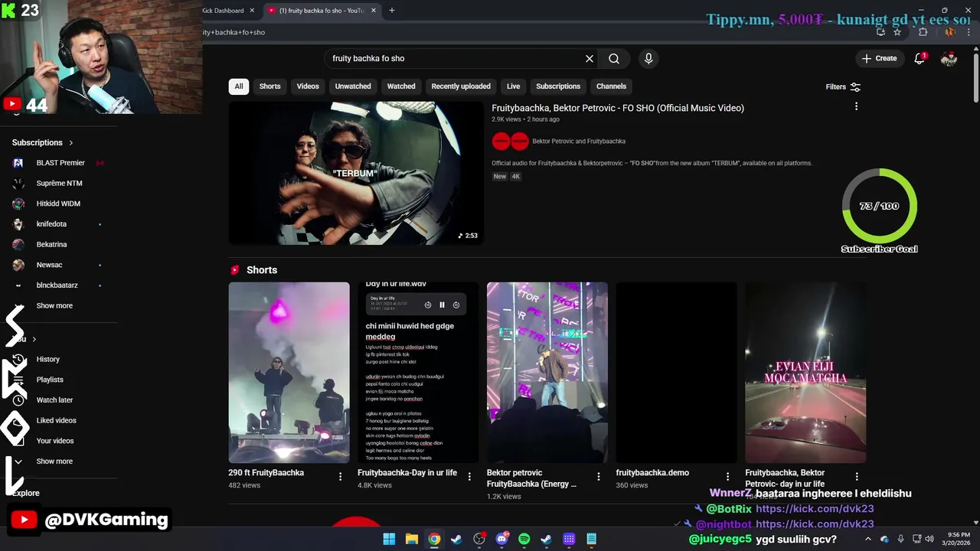Open a new browser tab with plus icon
Viewport: 980px width, 551px height.
click(391, 10)
